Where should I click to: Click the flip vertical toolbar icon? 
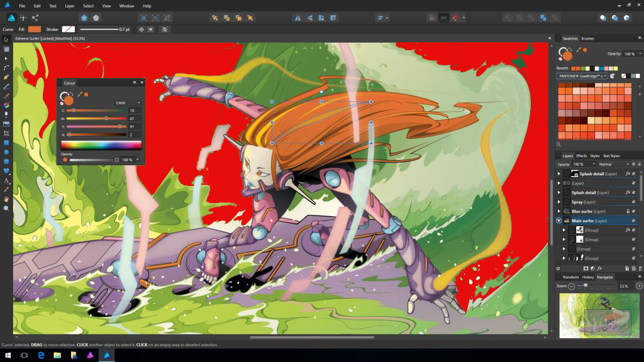click(309, 18)
